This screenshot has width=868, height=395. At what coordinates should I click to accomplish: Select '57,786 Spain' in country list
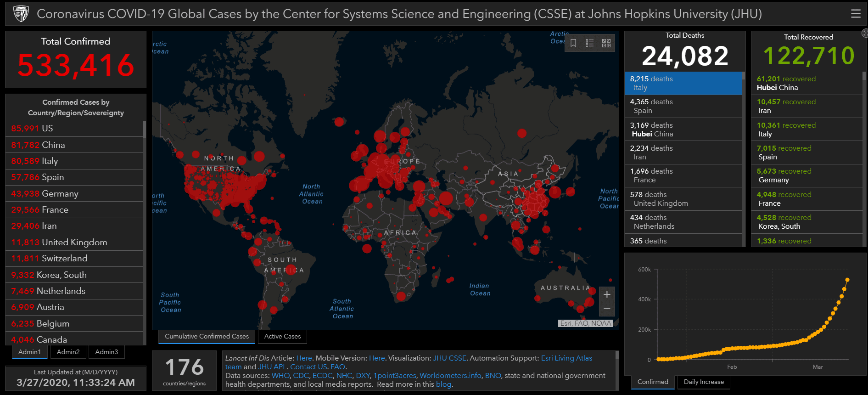click(74, 177)
